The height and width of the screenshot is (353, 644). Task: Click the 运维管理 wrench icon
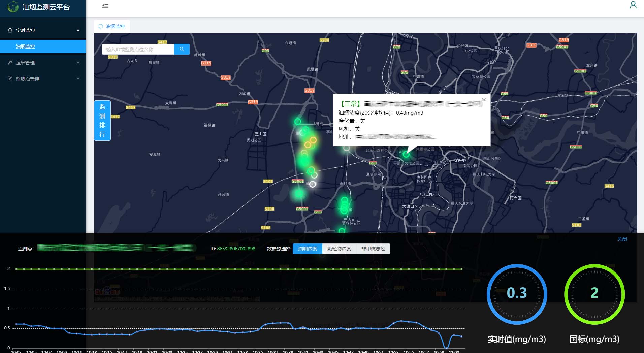click(x=10, y=63)
